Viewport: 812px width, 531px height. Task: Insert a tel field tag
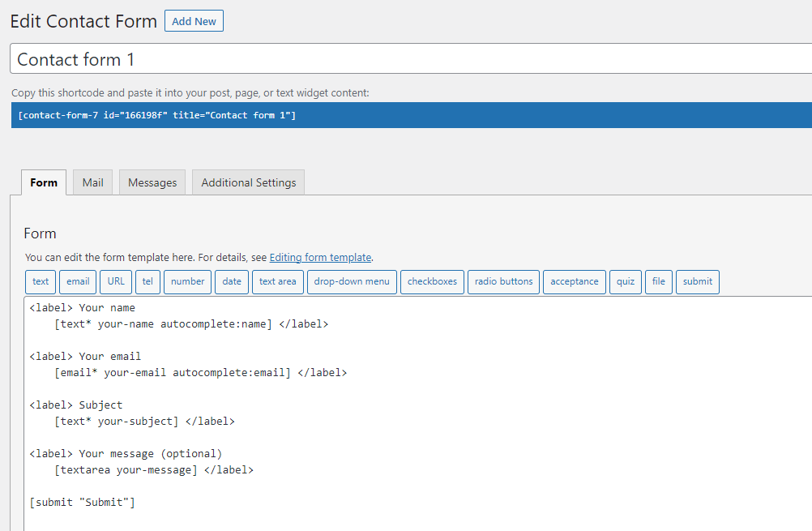point(147,281)
